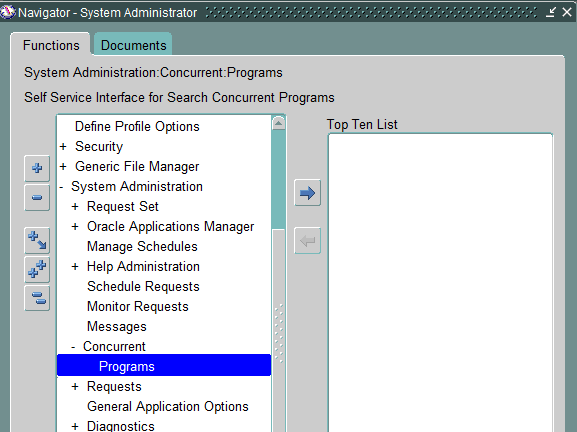
Task: Click the Collapse All button
Action: click(x=37, y=298)
